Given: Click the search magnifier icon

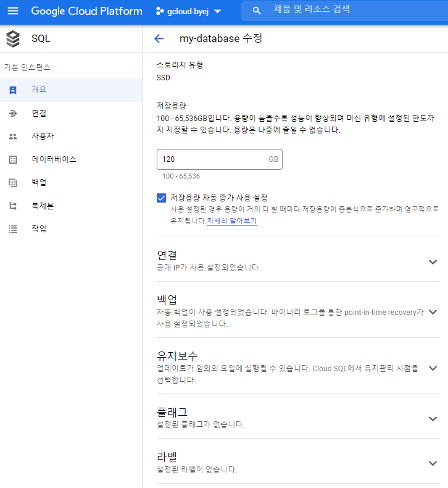Looking at the screenshot, I should (257, 11).
